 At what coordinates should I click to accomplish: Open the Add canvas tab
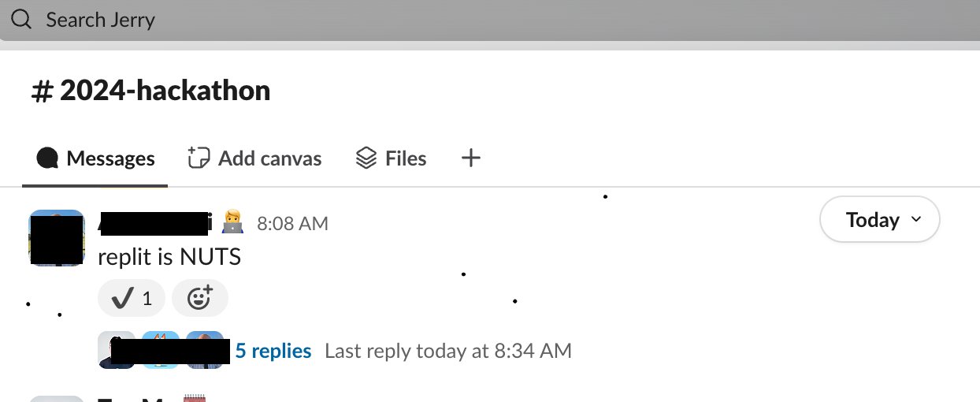click(x=254, y=159)
